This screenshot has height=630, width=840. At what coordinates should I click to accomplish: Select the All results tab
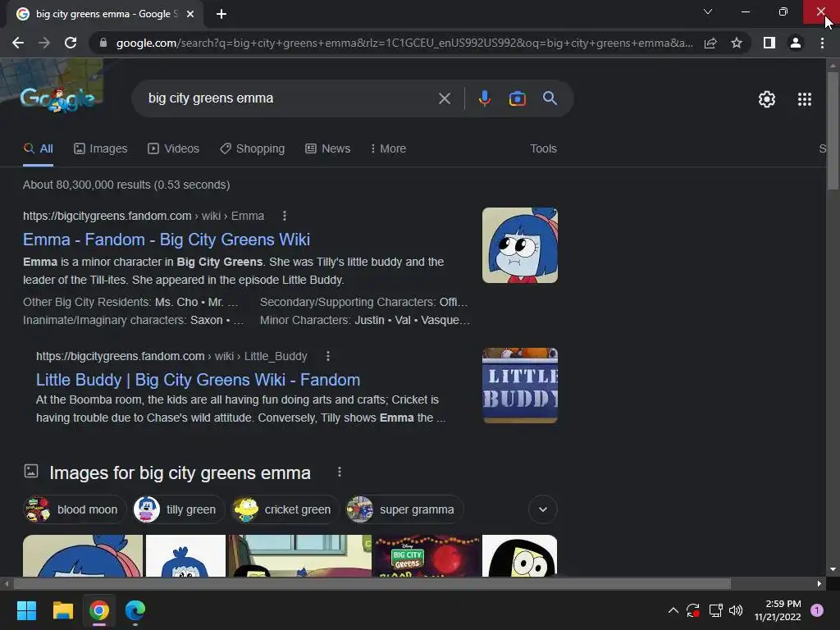coord(38,149)
